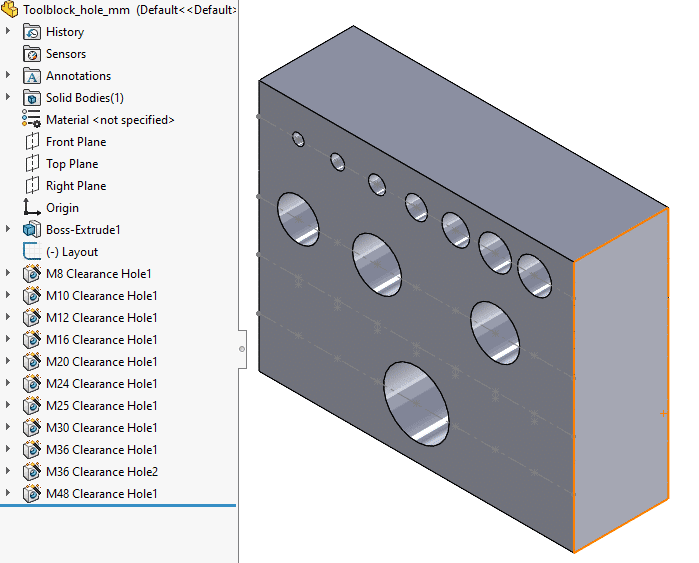
Task: Click the M8 Clearance Hole1 wizard icon
Action: point(32,274)
